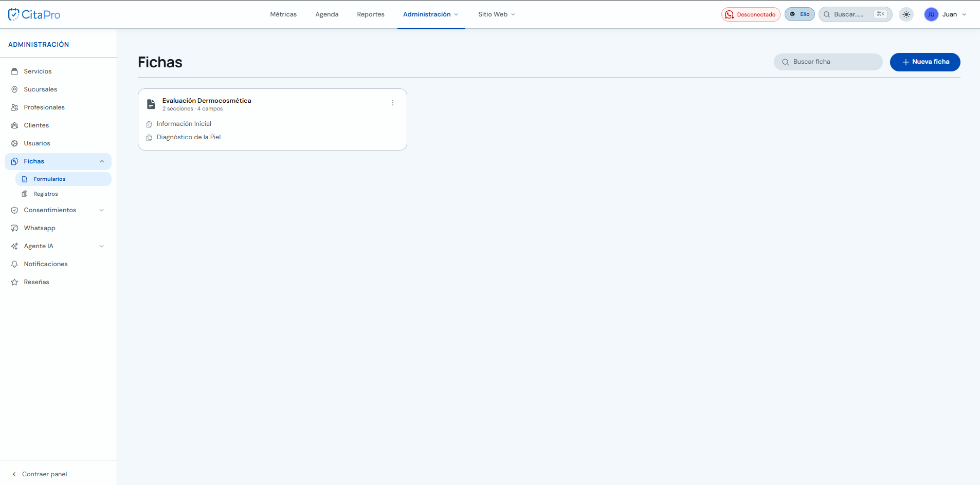Toggle the light/dark theme sun button
This screenshot has width=980, height=485.
click(906, 14)
